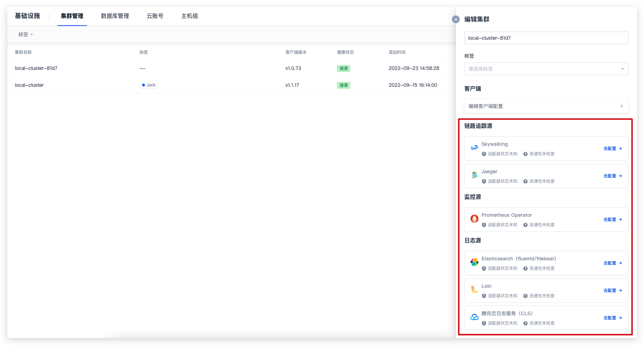Select the local-cluster-81d7 row name

click(36, 68)
